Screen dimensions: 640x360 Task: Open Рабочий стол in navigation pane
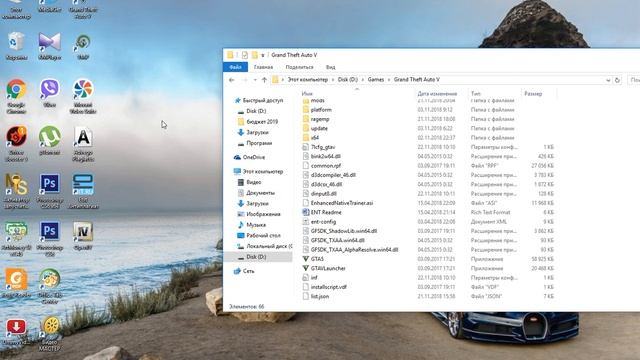click(259, 236)
